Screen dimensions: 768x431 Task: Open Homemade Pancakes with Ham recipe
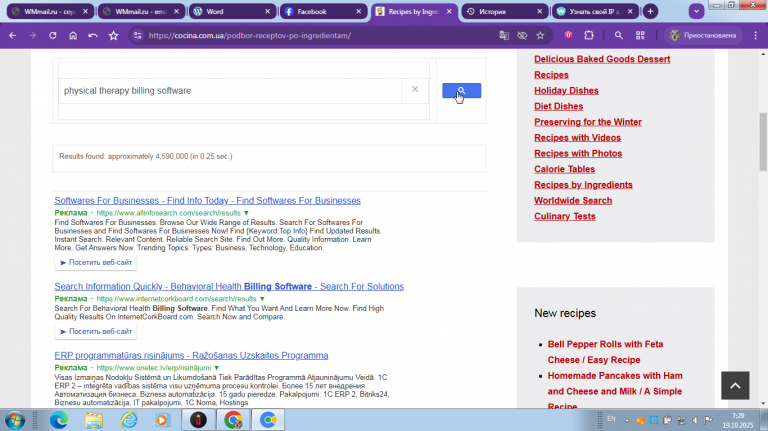click(615, 391)
